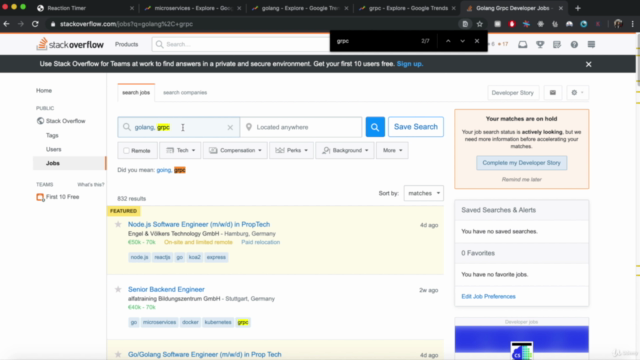Open Tags in sidebar

click(x=52, y=135)
